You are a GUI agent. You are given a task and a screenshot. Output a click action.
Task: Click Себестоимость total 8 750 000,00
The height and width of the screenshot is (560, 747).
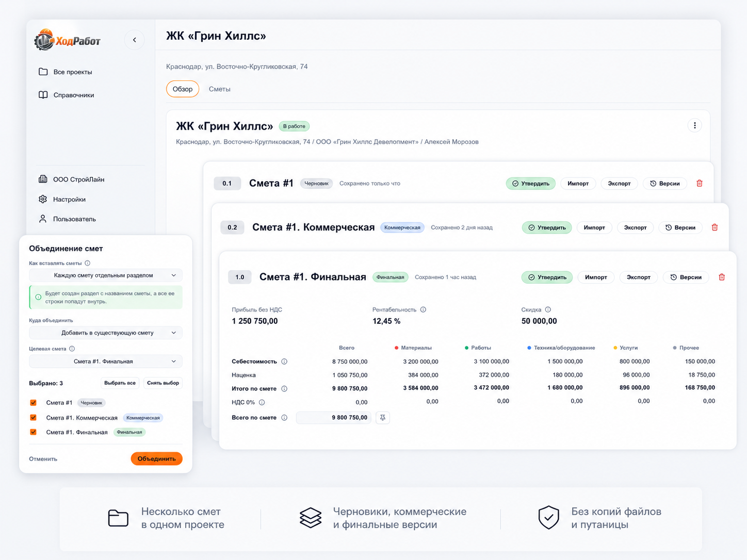tap(350, 361)
